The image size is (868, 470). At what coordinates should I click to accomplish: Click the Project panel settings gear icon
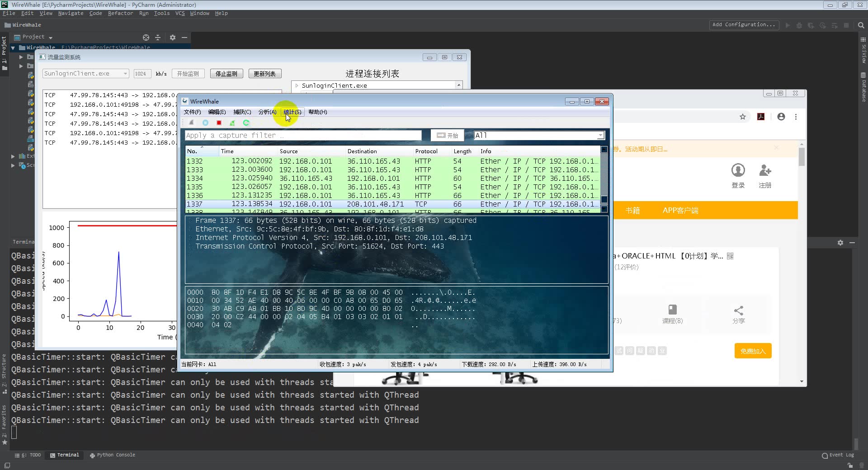click(172, 38)
